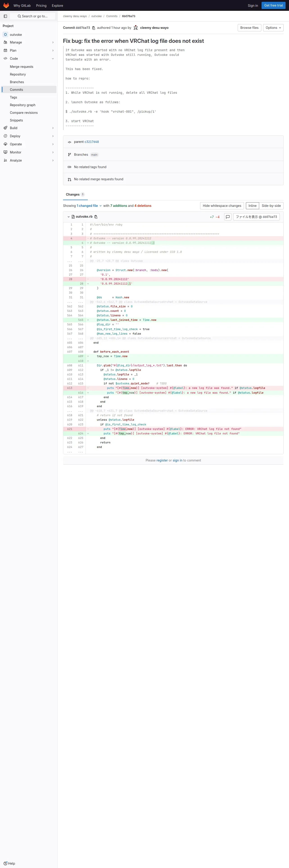The width and height of the screenshot is (289, 868).
Task: Open Pricing in top navigation
Action: point(41,6)
